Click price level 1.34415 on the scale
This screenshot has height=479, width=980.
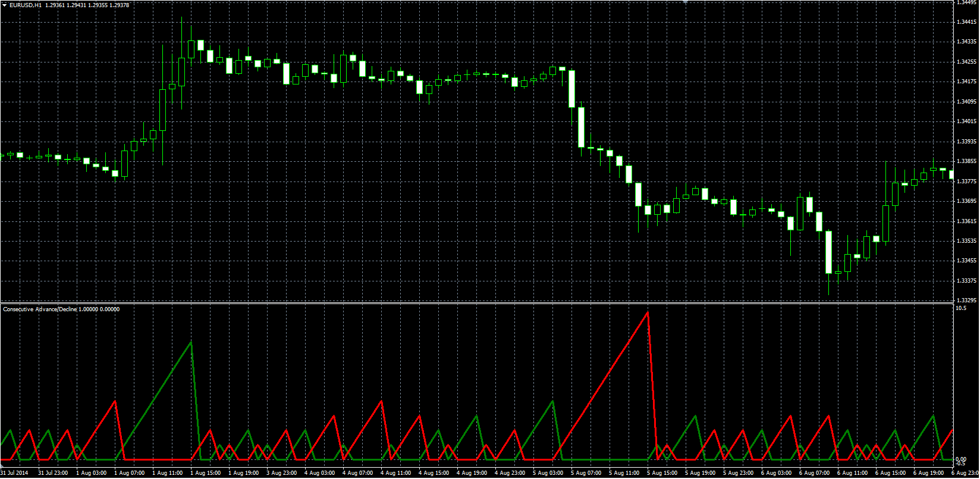966,22
